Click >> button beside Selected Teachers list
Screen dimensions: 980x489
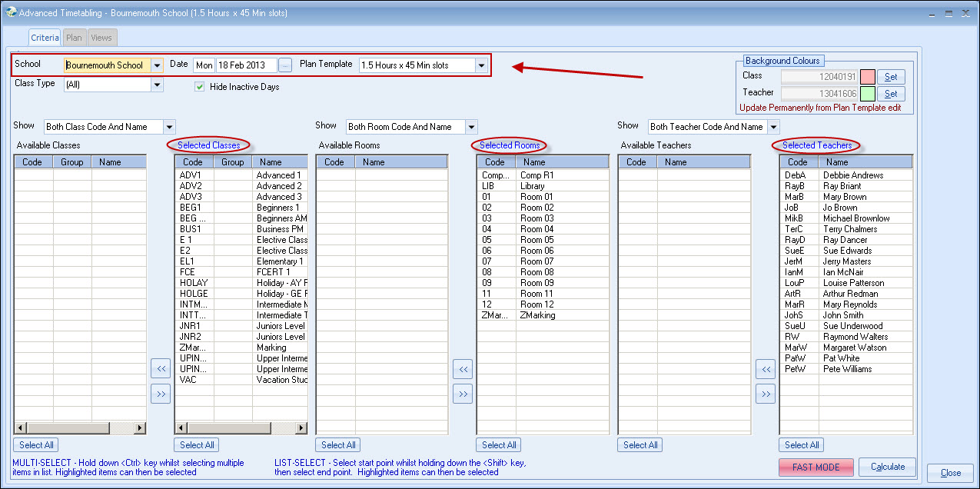765,394
